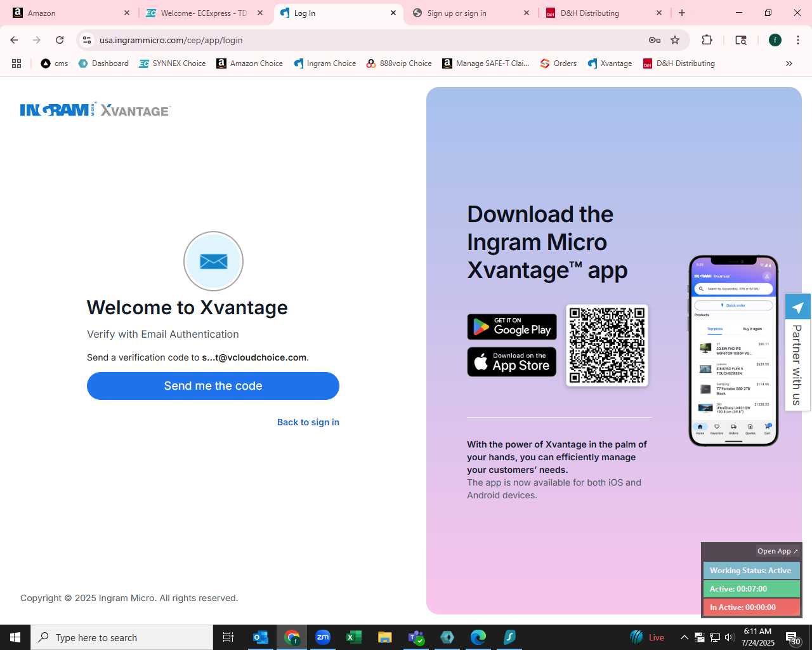This screenshot has height=650, width=812.
Task: Open the media/search side panel icon
Action: click(x=741, y=40)
